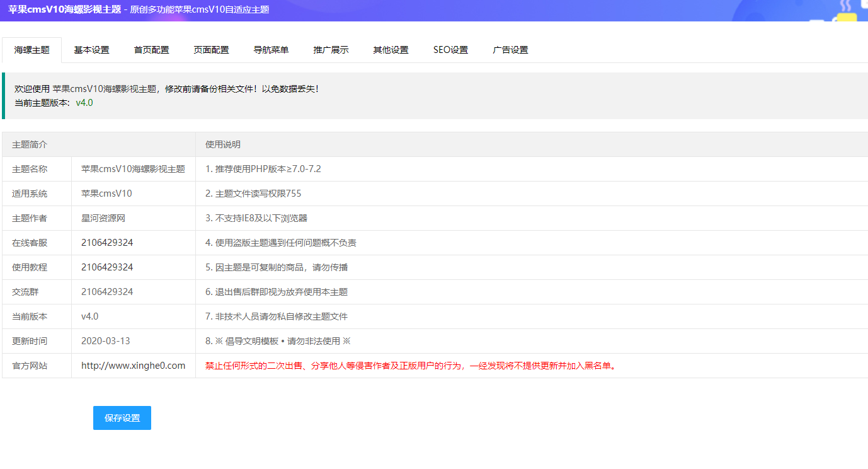The width and height of the screenshot is (868, 469).
Task: Click the 倡导文明模板 notice line
Action: click(x=278, y=341)
